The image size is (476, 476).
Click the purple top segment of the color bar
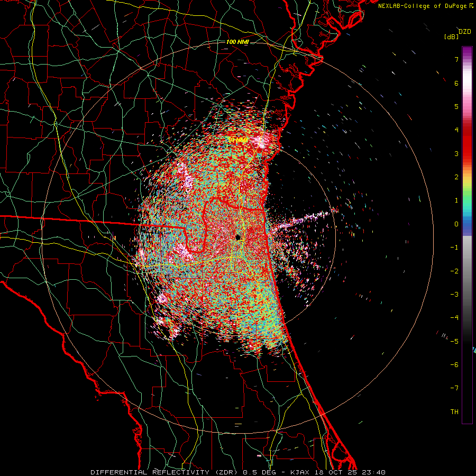[467, 51]
